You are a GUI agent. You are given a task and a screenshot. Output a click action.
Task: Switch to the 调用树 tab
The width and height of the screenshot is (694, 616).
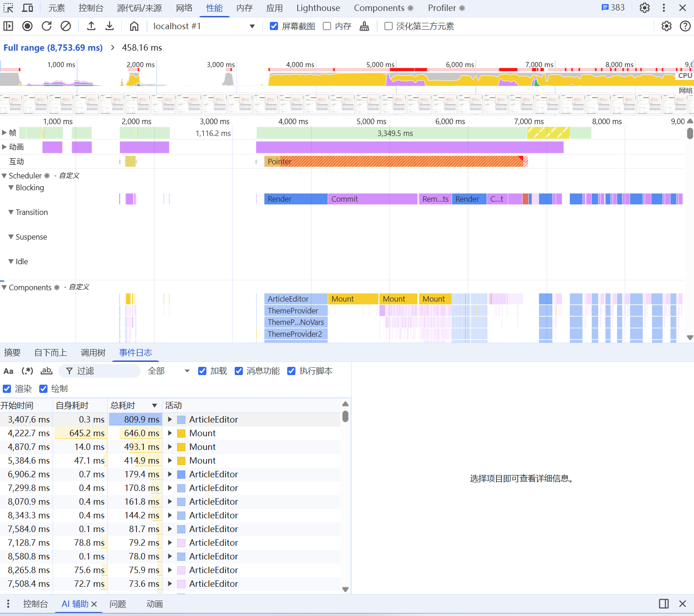(93, 353)
